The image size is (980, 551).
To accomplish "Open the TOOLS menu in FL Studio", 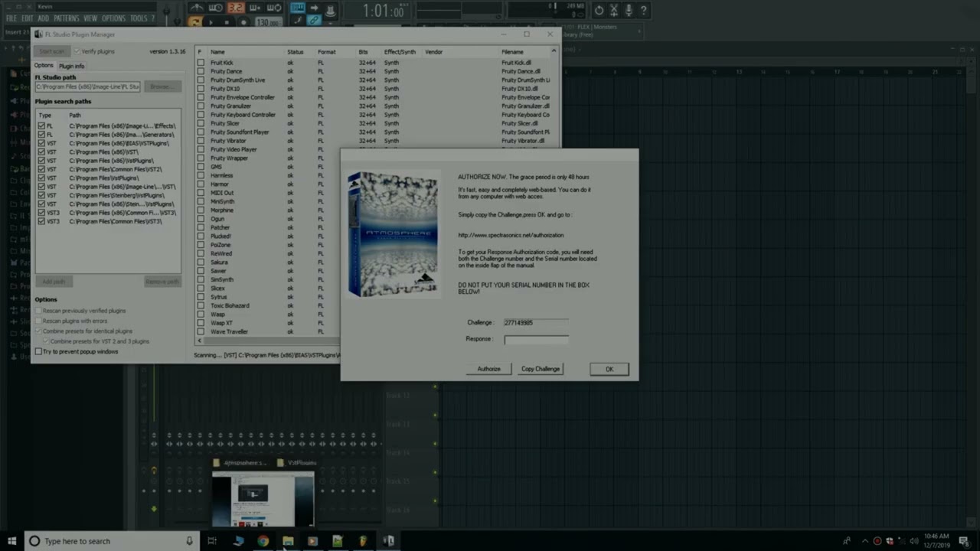I will click(x=139, y=18).
